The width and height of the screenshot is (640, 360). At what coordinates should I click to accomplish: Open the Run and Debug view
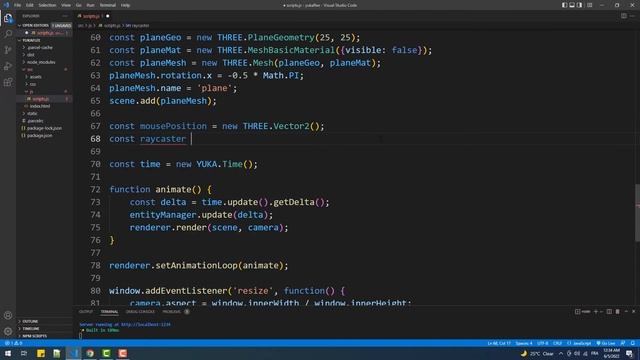(x=8, y=66)
